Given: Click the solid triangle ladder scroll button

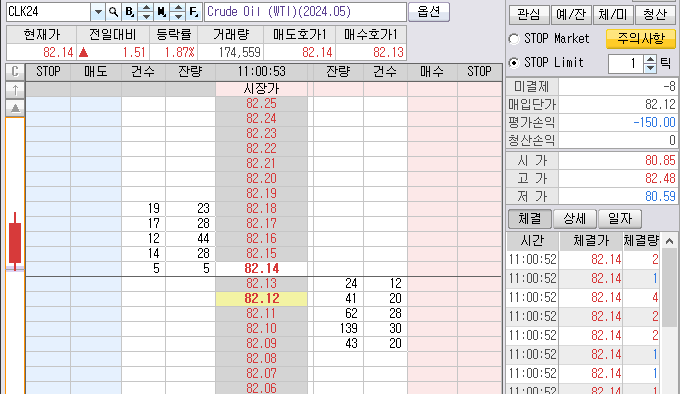Looking at the screenshot, I should pyautogui.click(x=15, y=108).
